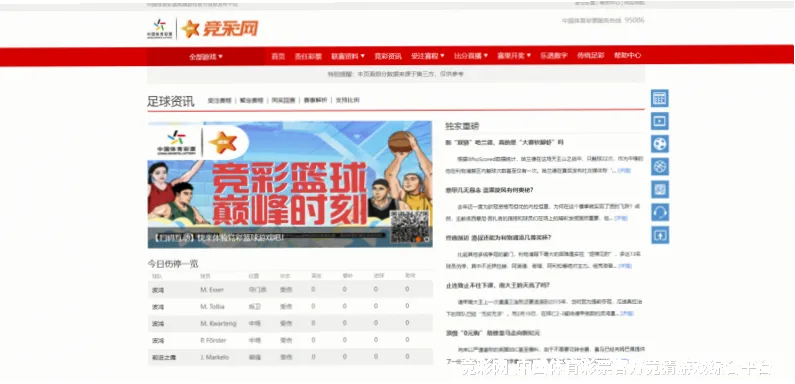
Task: Click the 足球资讯 page heading
Action: click(171, 101)
